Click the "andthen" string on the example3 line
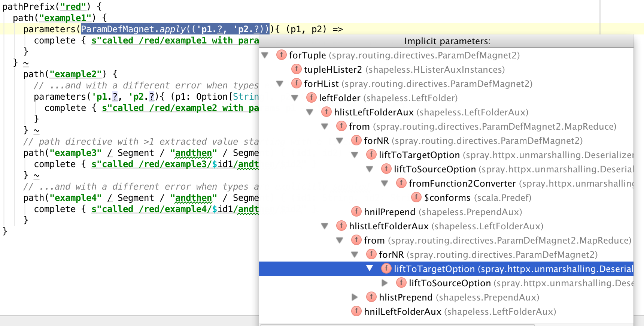Screen dimensions: 644x326 (194, 153)
